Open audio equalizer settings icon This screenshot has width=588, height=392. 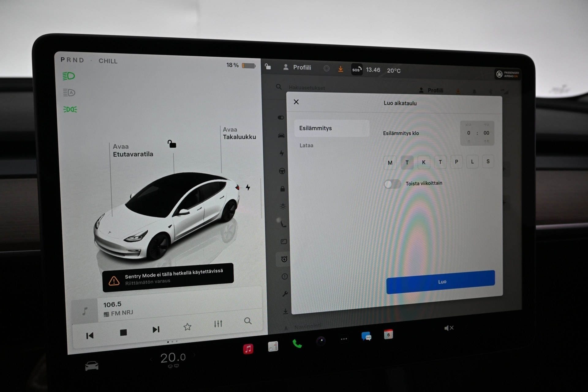218,323
